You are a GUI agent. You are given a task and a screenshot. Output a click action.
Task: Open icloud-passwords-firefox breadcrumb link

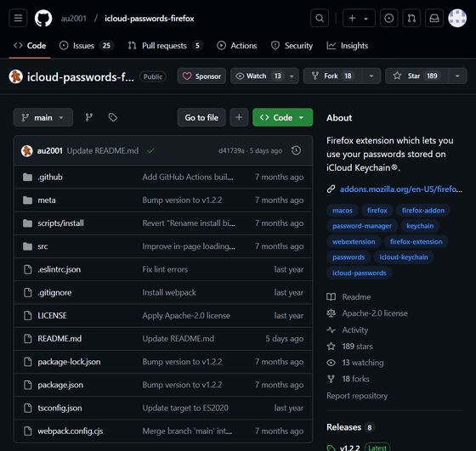click(x=149, y=19)
